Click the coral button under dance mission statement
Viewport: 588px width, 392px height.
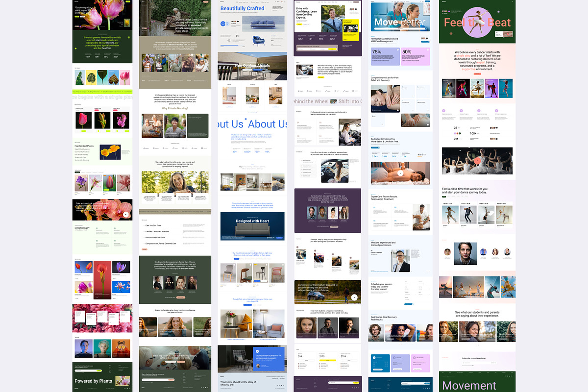[476, 73]
